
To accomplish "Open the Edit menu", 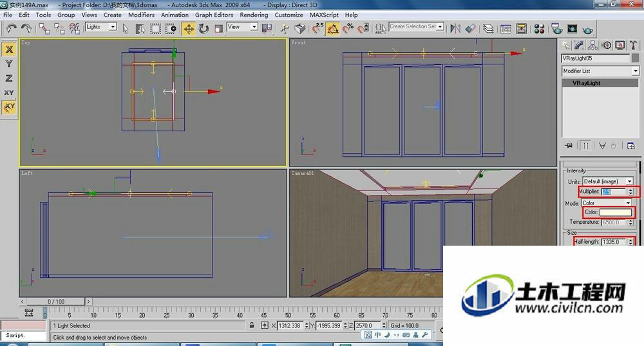I will pos(24,15).
